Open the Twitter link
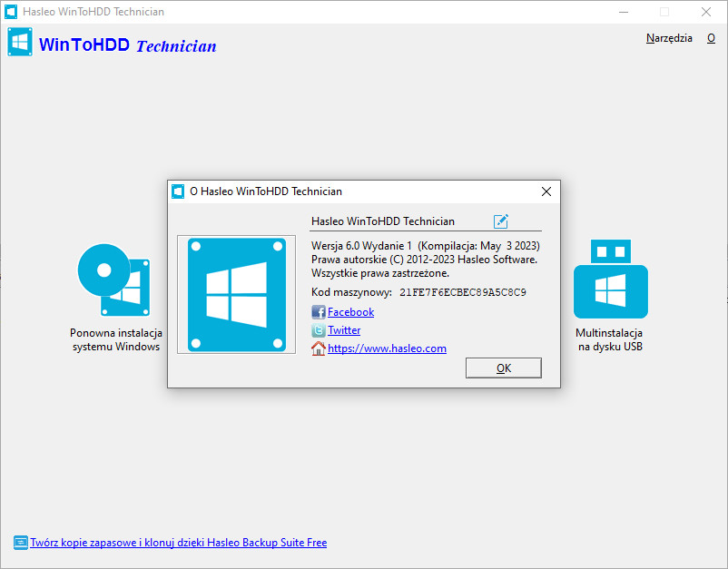 344,330
